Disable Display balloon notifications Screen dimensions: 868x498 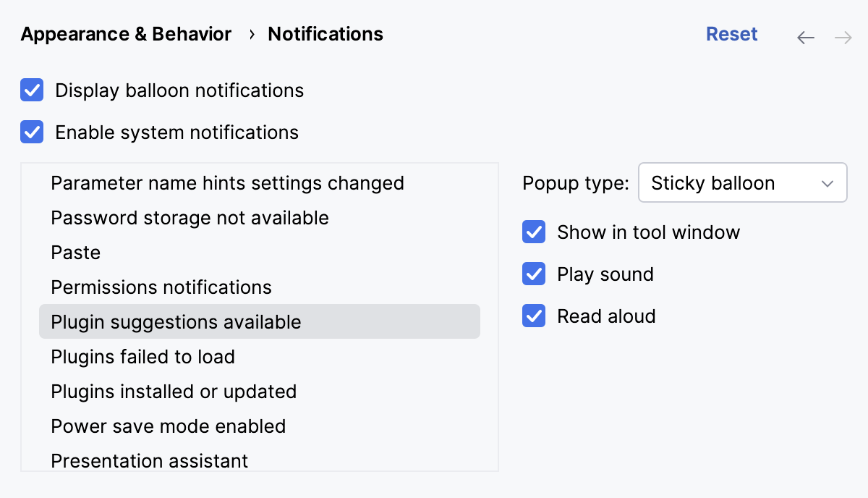(x=32, y=90)
